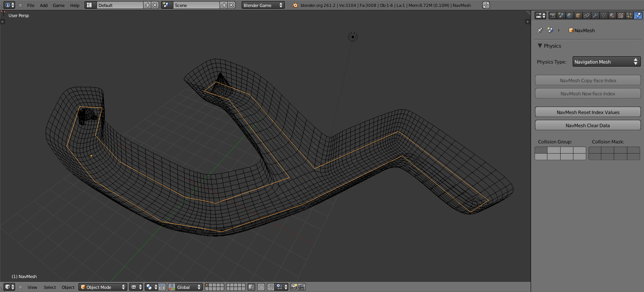Toggle proportional editing circle in viewport header
644x292 pixels.
pos(261,287)
